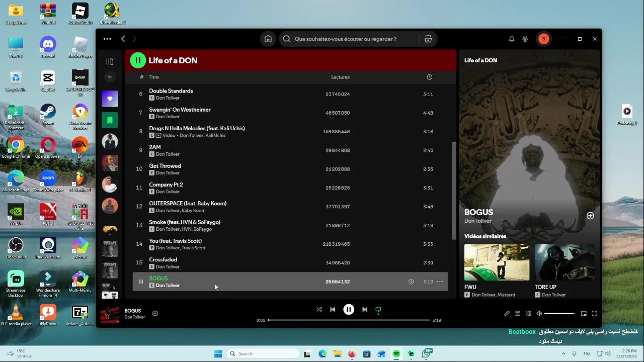The width and height of the screenshot is (644, 362).
Task: Open the queue icon
Action: pyautogui.click(x=518, y=314)
